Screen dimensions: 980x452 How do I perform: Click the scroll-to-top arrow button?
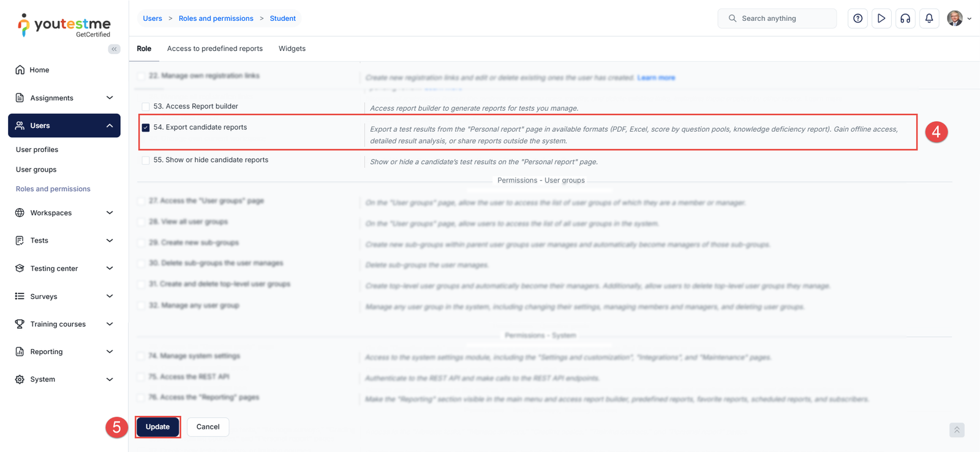pyautogui.click(x=957, y=430)
